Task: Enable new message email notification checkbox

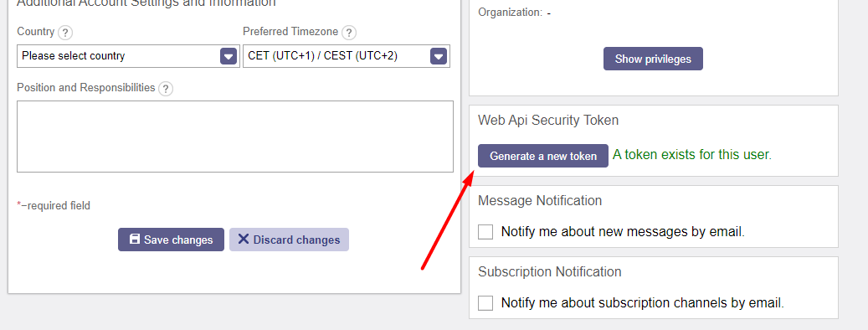Action: coord(485,232)
